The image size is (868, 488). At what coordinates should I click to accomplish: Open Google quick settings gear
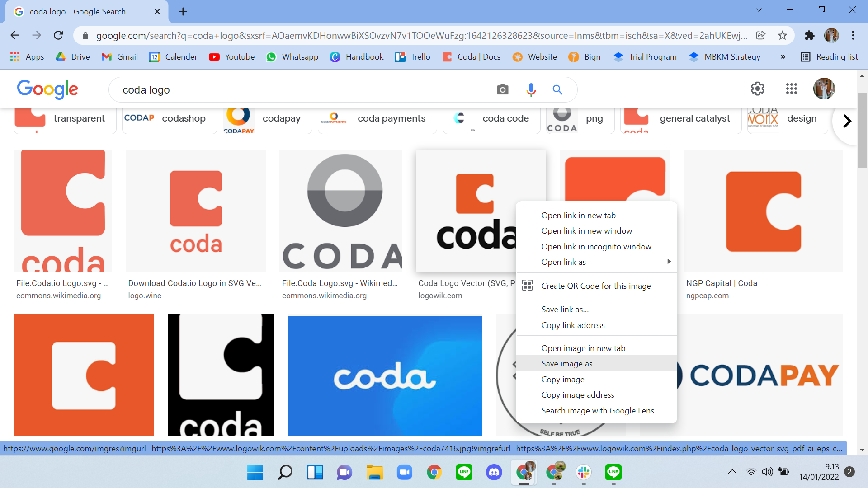pos(758,89)
